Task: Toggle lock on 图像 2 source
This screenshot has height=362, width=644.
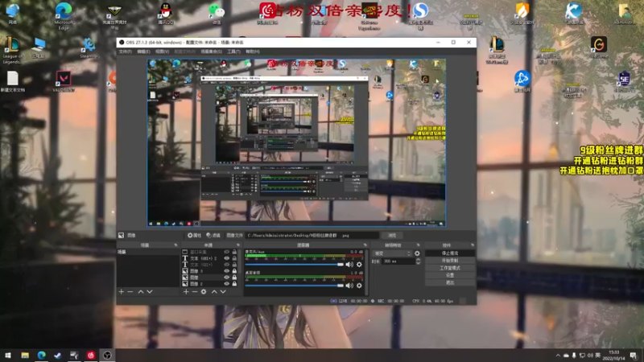Action: tap(234, 284)
